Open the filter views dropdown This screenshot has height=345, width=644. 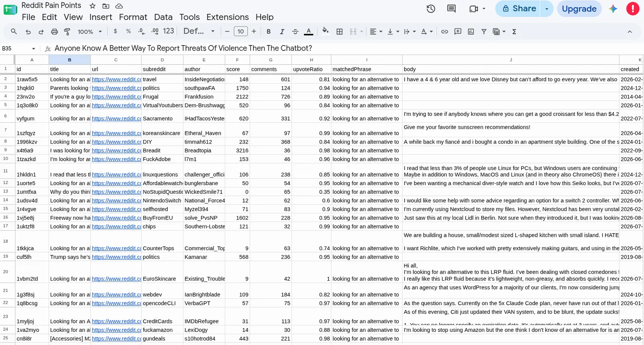[x=499, y=31]
